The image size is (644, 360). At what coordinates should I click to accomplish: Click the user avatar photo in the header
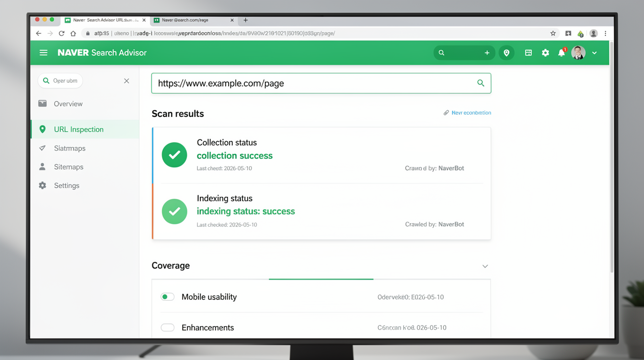tap(578, 53)
